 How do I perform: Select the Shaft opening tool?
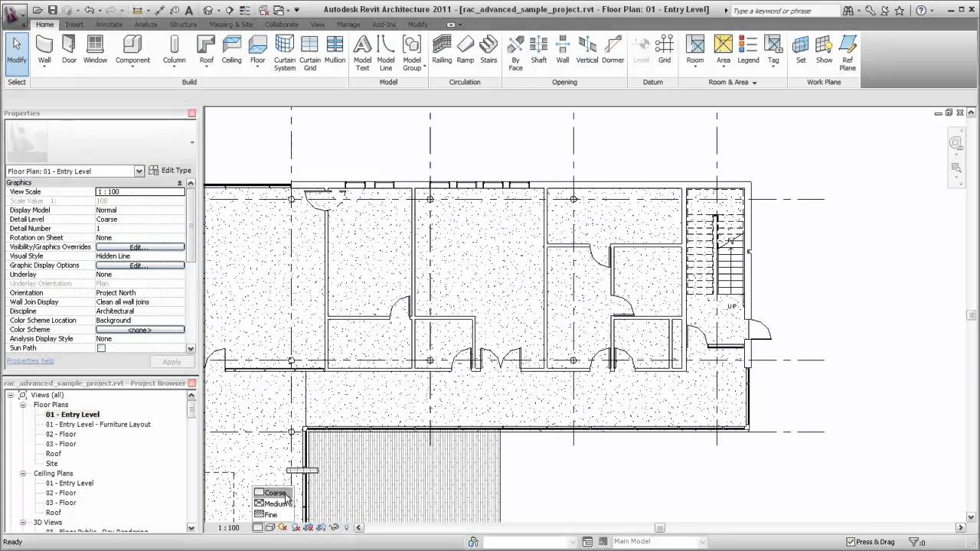pos(539,51)
